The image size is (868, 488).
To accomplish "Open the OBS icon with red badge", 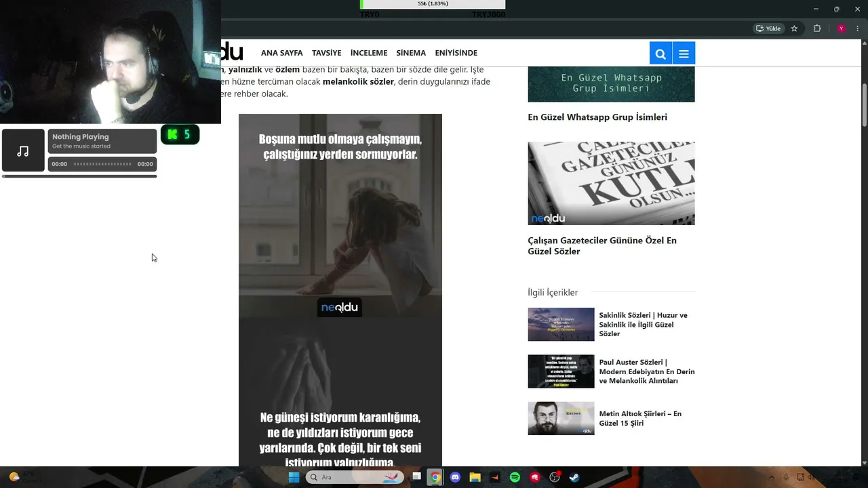I will point(555,477).
